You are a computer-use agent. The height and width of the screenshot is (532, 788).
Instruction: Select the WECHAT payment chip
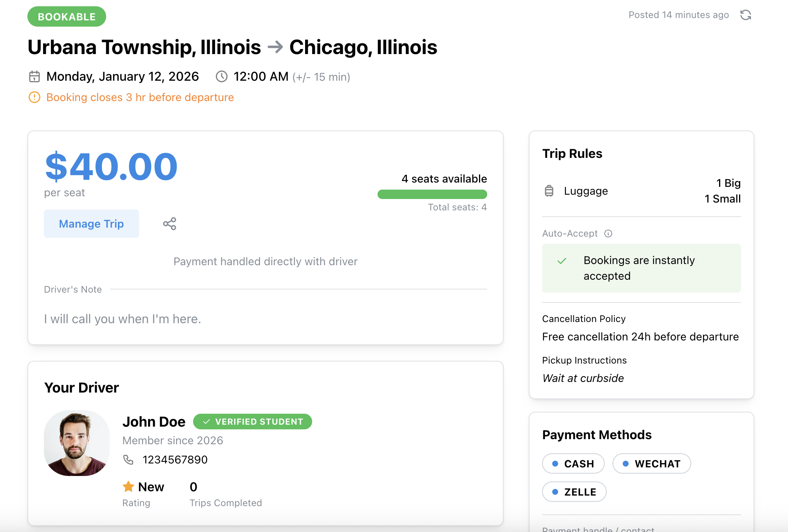point(651,463)
